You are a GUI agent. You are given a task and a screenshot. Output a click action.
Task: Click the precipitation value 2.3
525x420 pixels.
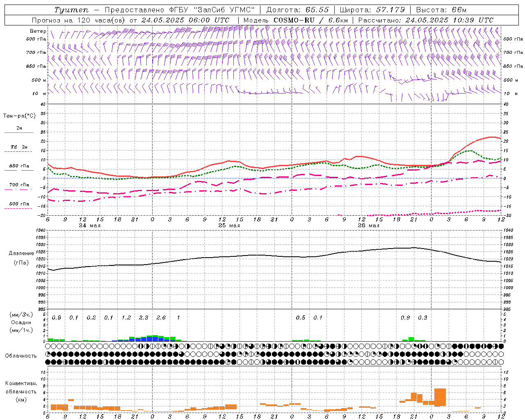(144, 317)
